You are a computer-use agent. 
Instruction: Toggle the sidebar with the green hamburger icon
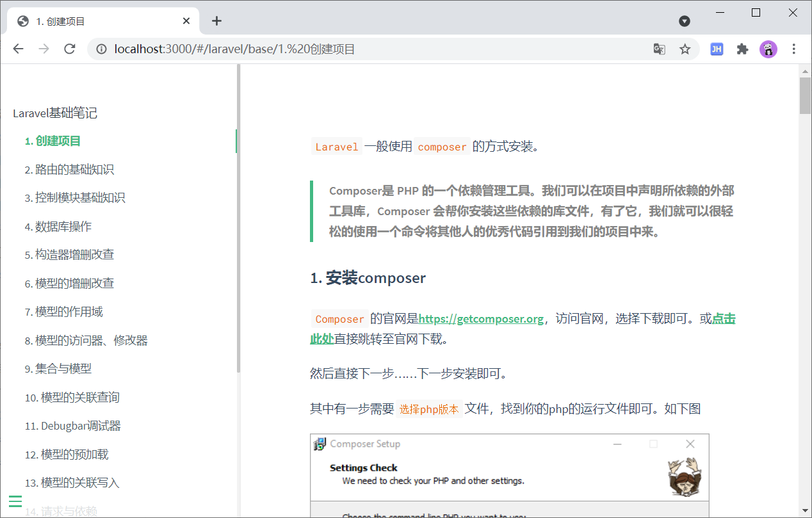15,501
